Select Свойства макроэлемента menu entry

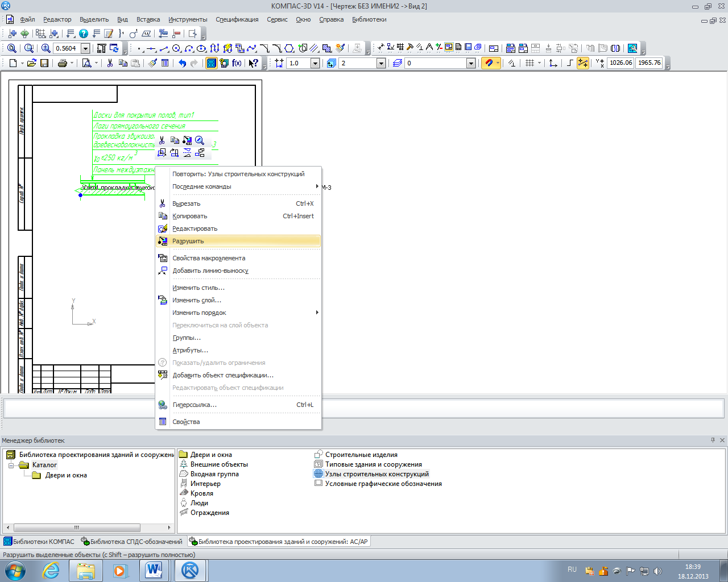[238, 258]
